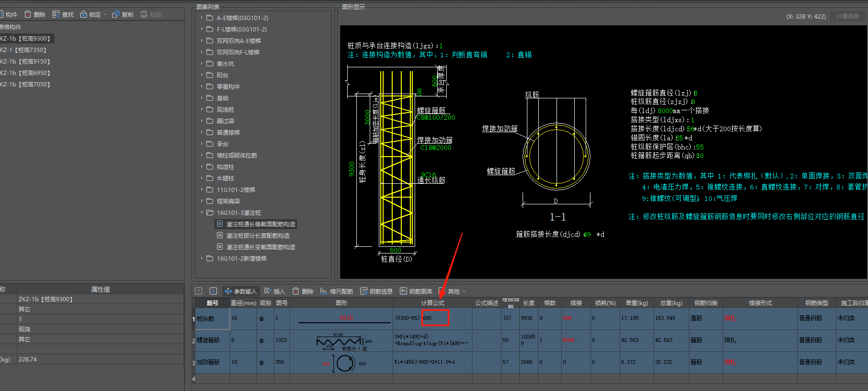
Task: Click the 粘贴 (paste) icon
Action: coord(144,14)
